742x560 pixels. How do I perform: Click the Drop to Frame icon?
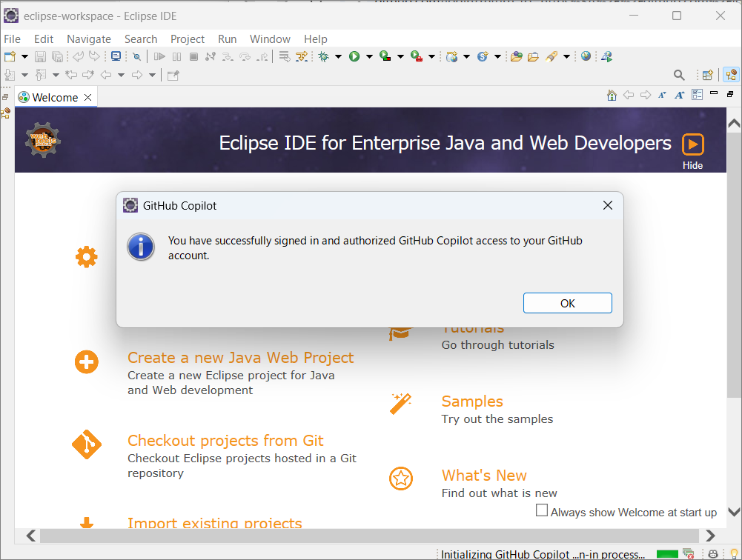click(x=285, y=57)
